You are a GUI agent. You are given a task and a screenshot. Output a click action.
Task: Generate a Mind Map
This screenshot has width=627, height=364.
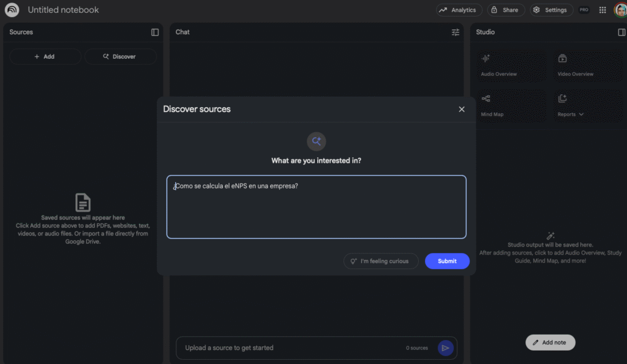click(512, 106)
